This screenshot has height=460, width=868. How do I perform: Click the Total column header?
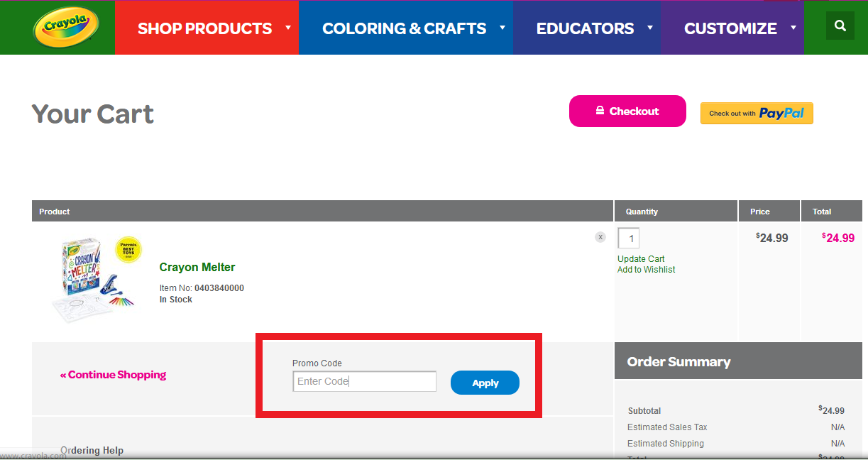coord(822,212)
